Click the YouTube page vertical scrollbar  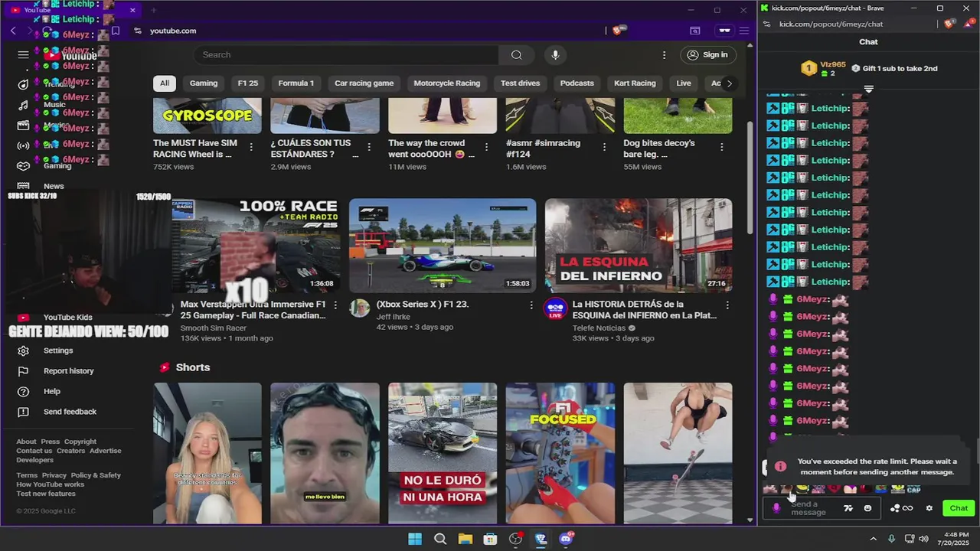(x=750, y=176)
